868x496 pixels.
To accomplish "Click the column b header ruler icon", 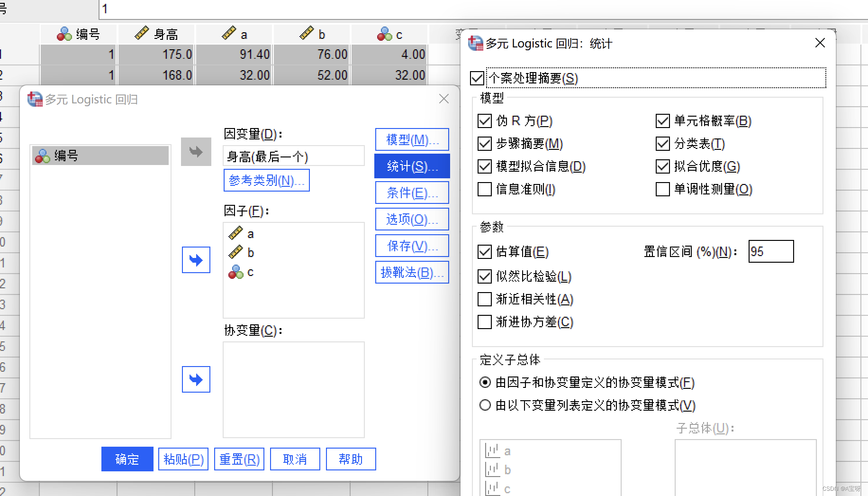I will tap(307, 33).
